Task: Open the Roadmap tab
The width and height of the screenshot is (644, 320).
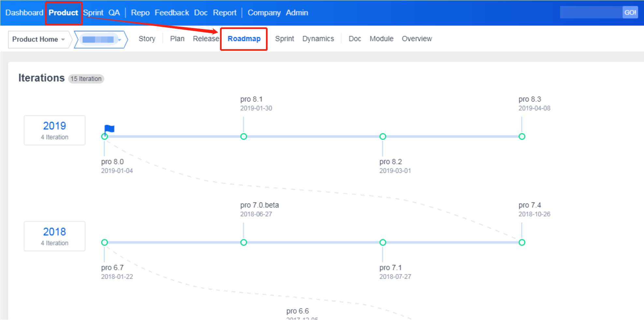Action: [244, 39]
